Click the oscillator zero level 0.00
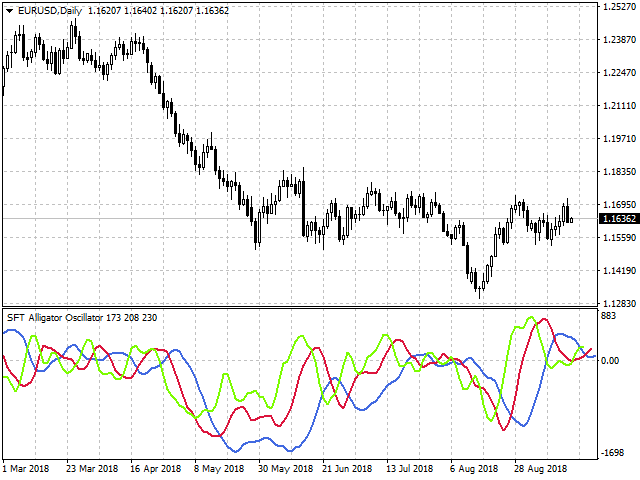 pos(610,361)
